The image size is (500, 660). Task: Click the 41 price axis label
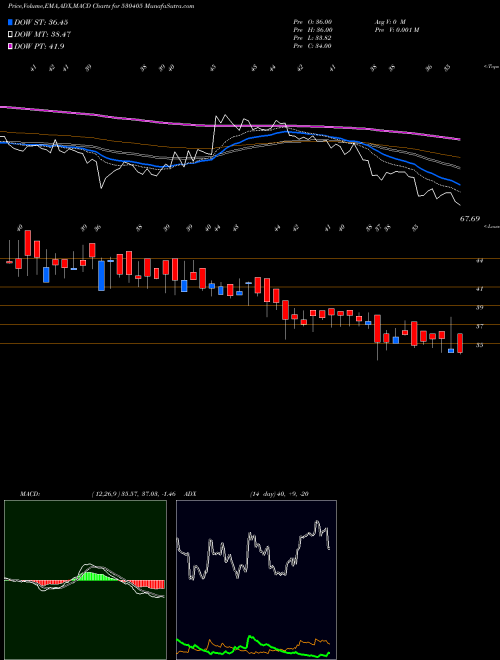pos(479,289)
